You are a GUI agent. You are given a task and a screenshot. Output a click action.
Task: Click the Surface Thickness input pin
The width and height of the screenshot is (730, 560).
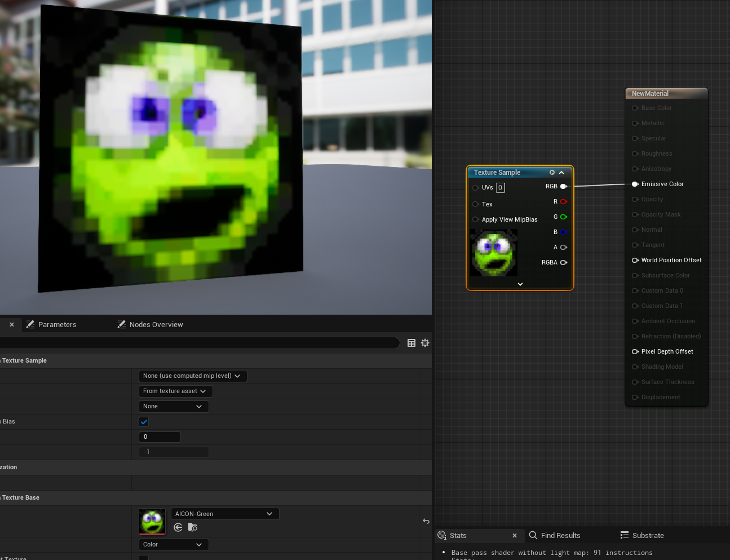pos(635,382)
